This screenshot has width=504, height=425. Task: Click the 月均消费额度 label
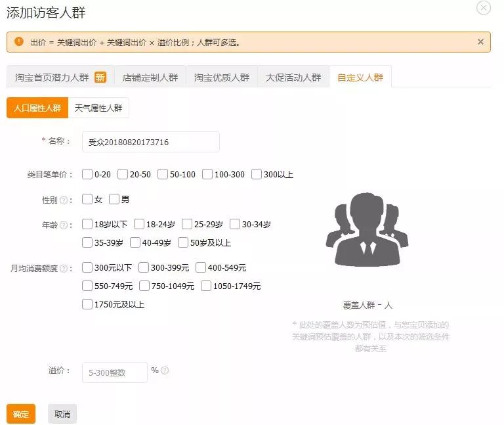click(34, 268)
